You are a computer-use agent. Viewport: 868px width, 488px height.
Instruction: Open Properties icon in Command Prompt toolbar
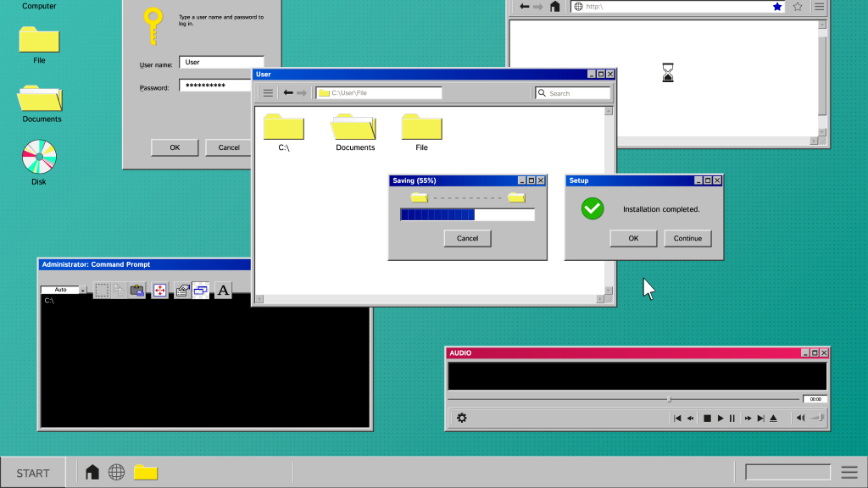(181, 291)
